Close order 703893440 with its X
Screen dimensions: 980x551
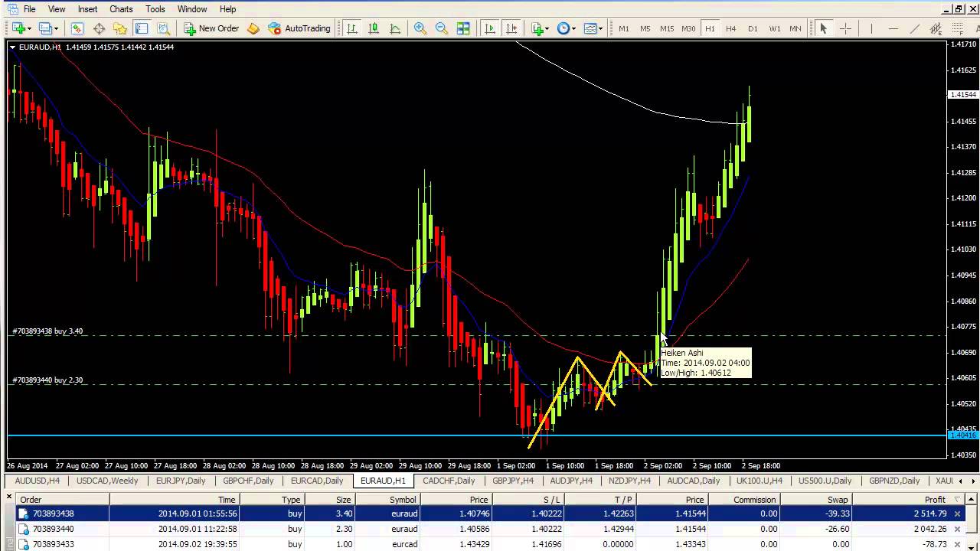coord(957,529)
